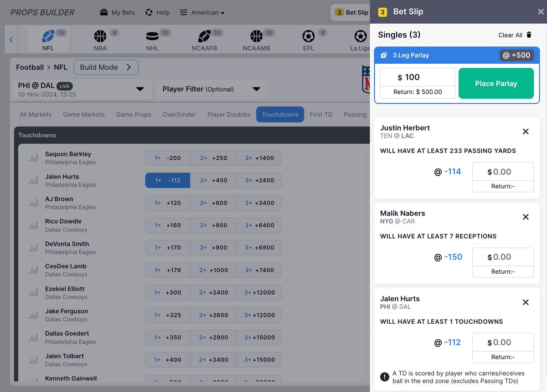Open the Over/Under tab
The height and width of the screenshot is (392, 547).
coord(180,115)
